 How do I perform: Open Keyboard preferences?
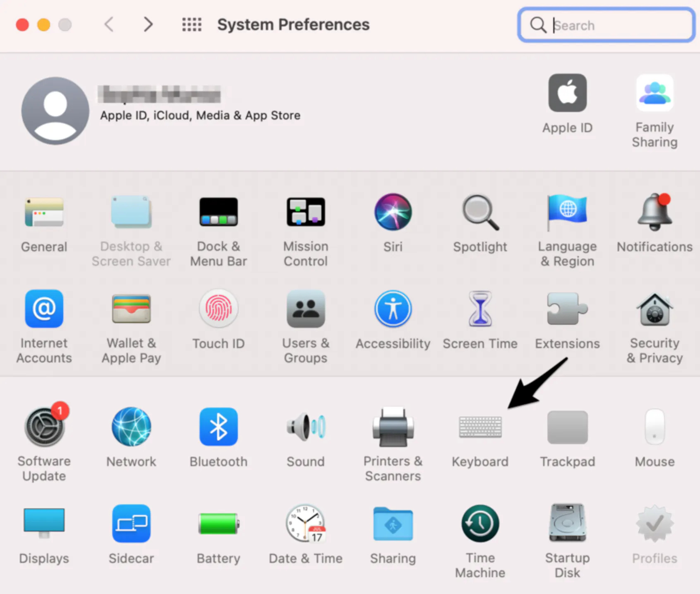click(480, 426)
